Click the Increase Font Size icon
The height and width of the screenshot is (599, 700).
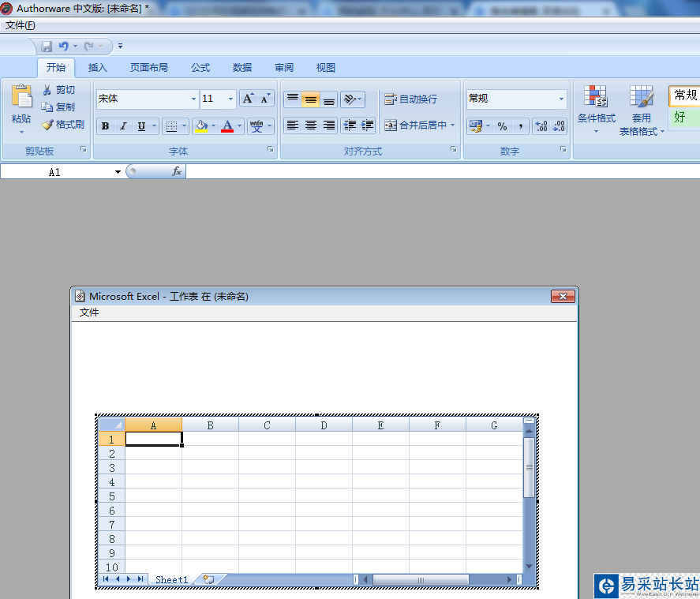pyautogui.click(x=249, y=99)
